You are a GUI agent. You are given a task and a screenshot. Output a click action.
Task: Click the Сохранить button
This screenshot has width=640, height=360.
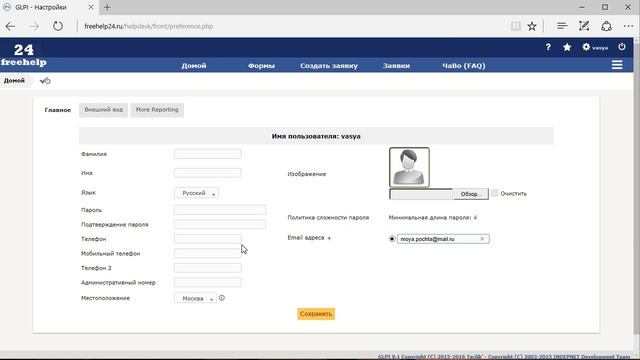[x=316, y=314]
